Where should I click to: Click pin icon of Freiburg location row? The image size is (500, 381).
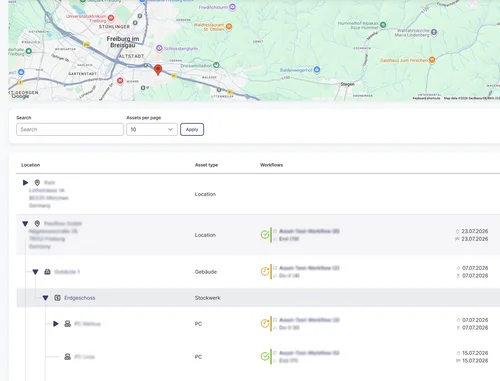point(37,223)
